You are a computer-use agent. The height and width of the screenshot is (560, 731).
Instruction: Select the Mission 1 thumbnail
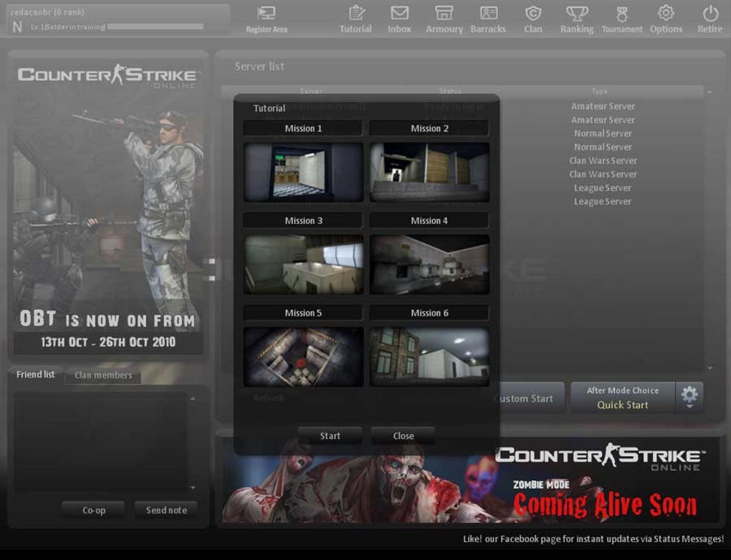point(303,171)
